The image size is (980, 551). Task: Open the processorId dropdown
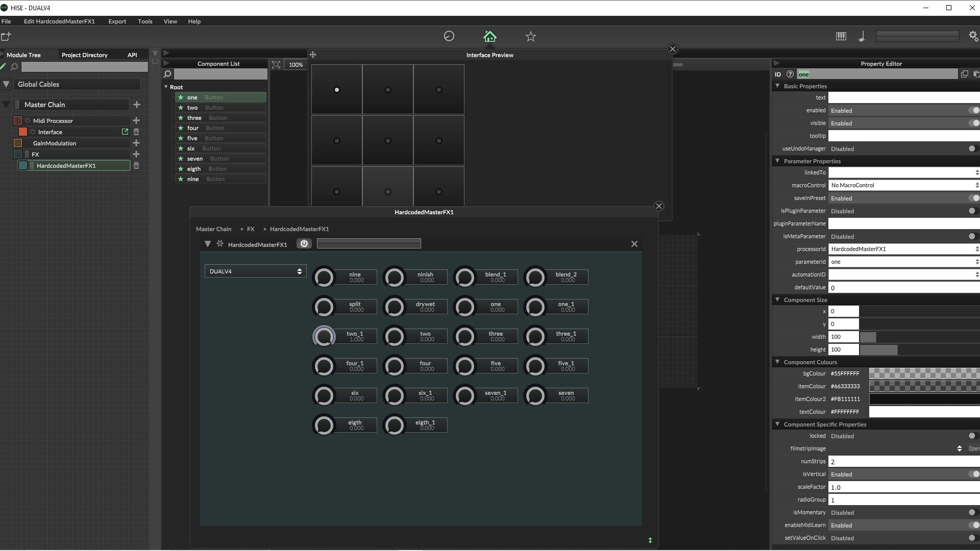pos(904,249)
